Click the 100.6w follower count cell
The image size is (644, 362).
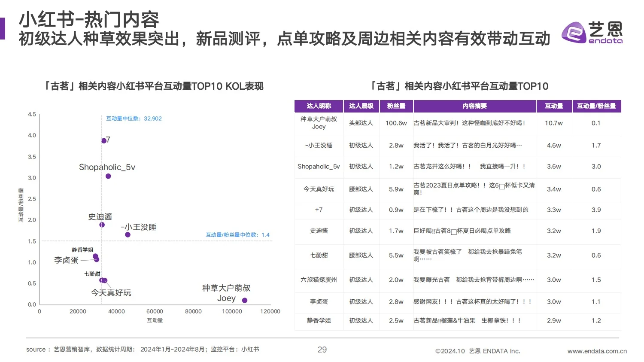396,123
